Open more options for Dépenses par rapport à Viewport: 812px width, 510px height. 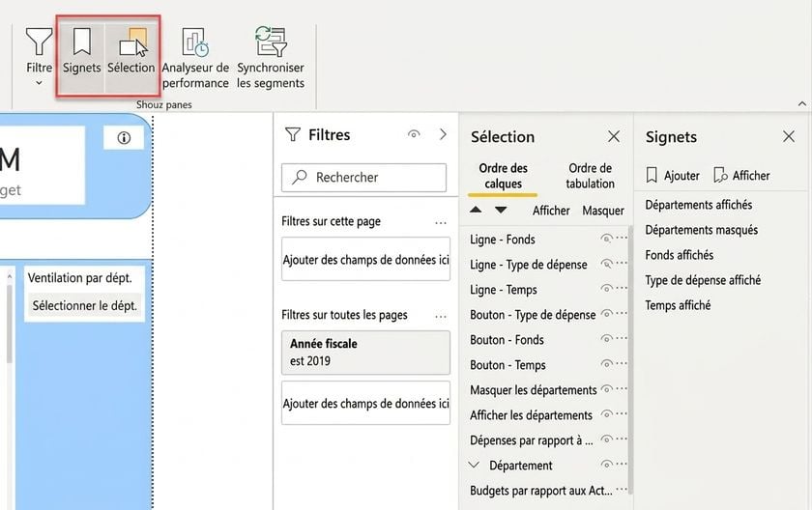tap(622, 439)
